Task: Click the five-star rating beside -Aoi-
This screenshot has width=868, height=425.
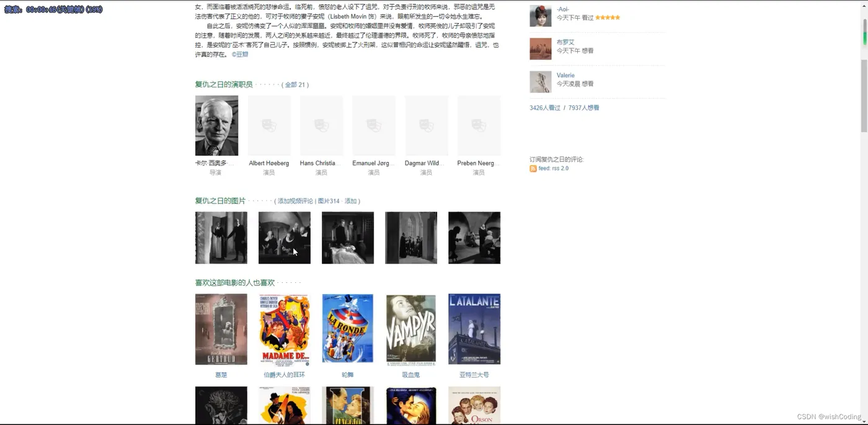Action: click(608, 18)
